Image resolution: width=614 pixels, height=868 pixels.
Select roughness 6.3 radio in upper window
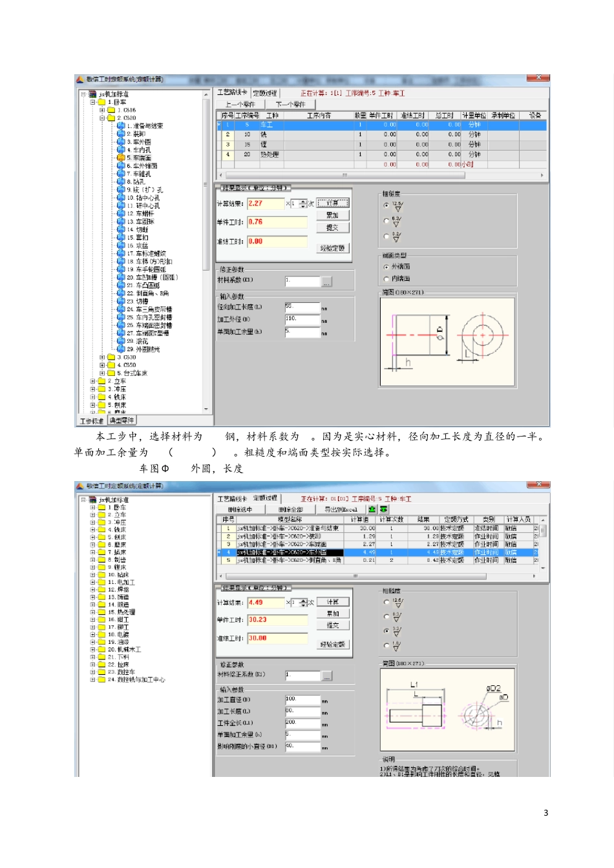point(386,221)
